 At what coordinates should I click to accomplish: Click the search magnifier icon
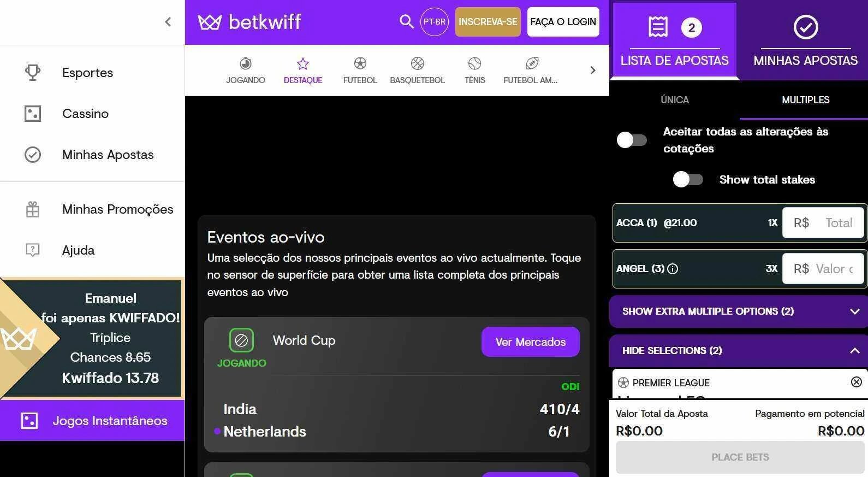[406, 22]
